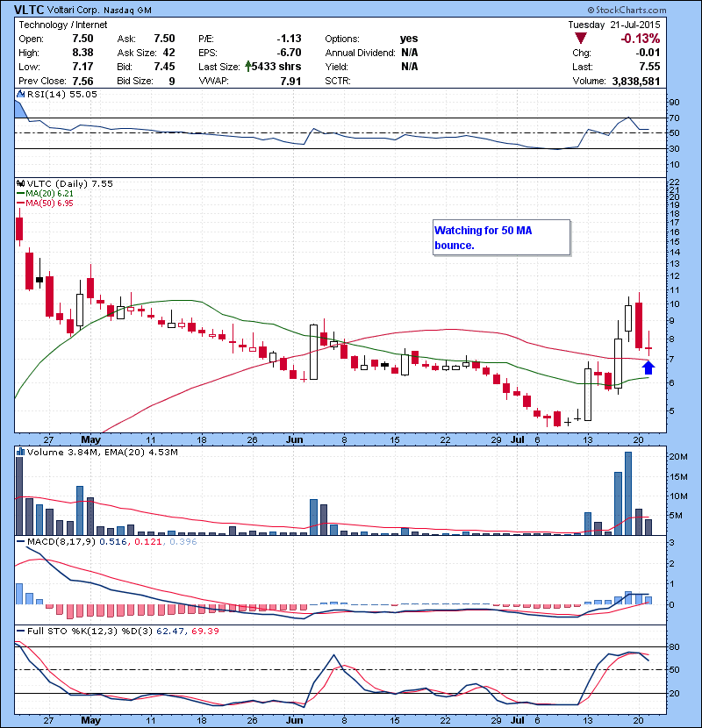Click the 20M volume axis label
Viewport: 702px width, 728px height.
(x=677, y=456)
